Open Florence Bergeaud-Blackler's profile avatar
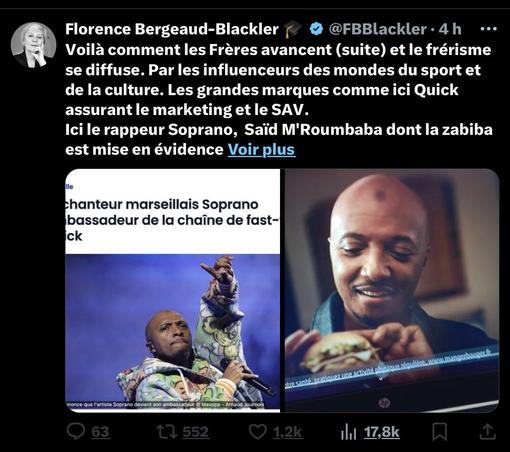Screen dimensions: 510x452 click(33, 45)
